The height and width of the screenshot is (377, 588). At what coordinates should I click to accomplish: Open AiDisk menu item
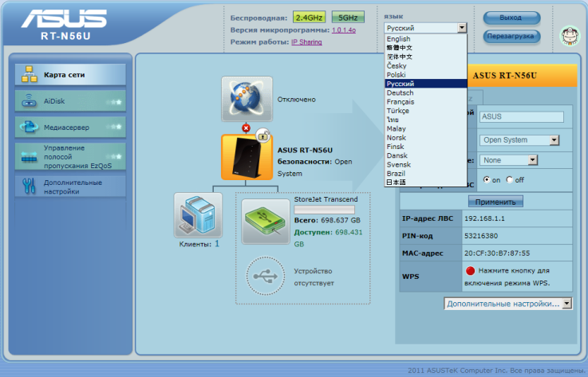[70, 100]
